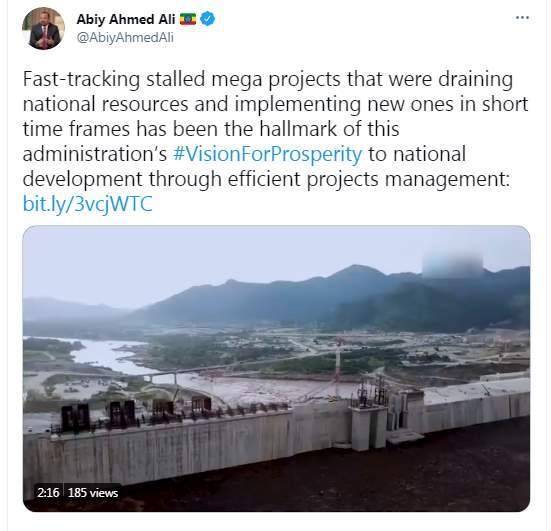Click the opening words "Fast-tracking stalled mega projects"
The height and width of the screenshot is (531, 551).
tap(182, 79)
